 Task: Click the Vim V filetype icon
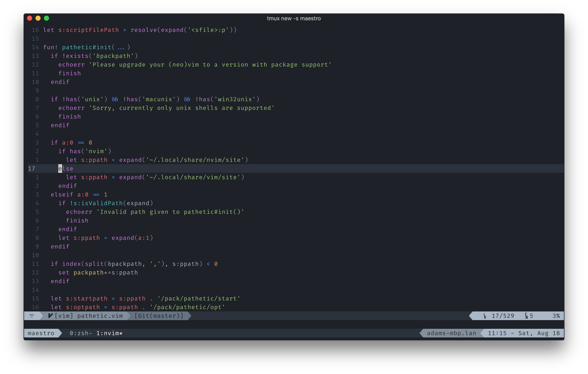point(50,316)
